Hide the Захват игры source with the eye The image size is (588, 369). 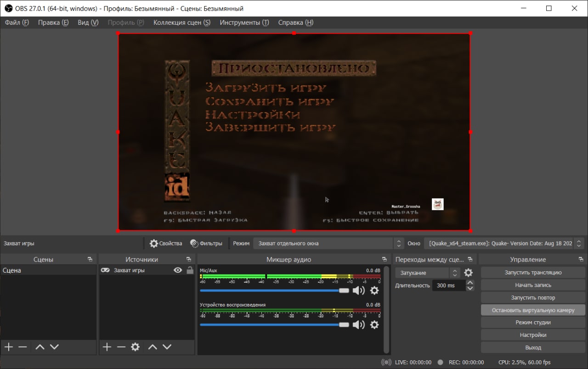pos(178,270)
